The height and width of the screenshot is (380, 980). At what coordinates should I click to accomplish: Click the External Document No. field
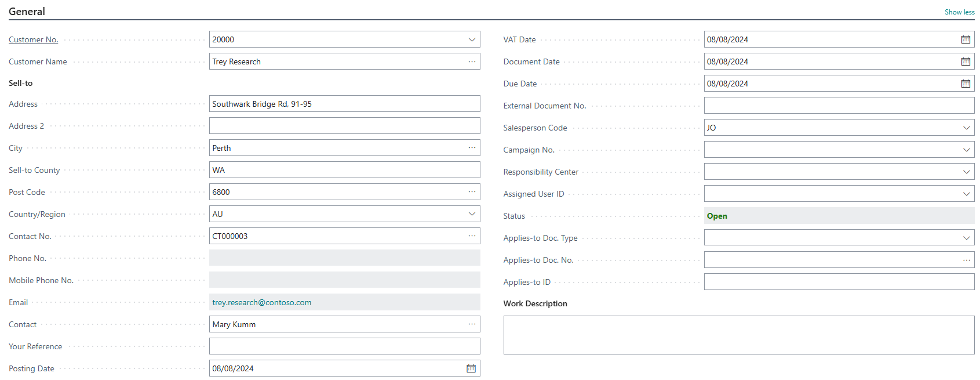click(x=839, y=106)
